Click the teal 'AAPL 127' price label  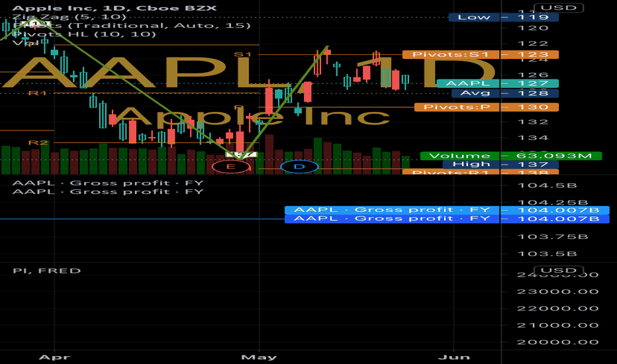click(498, 83)
